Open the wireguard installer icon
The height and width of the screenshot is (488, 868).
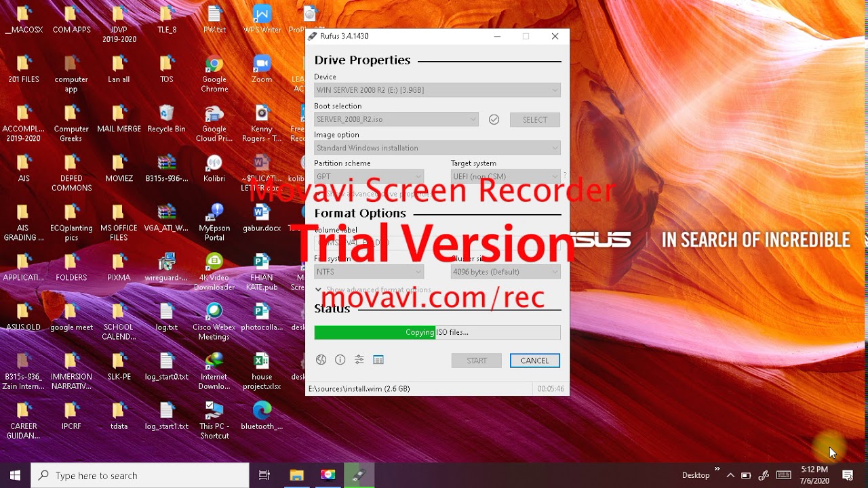tap(166, 268)
